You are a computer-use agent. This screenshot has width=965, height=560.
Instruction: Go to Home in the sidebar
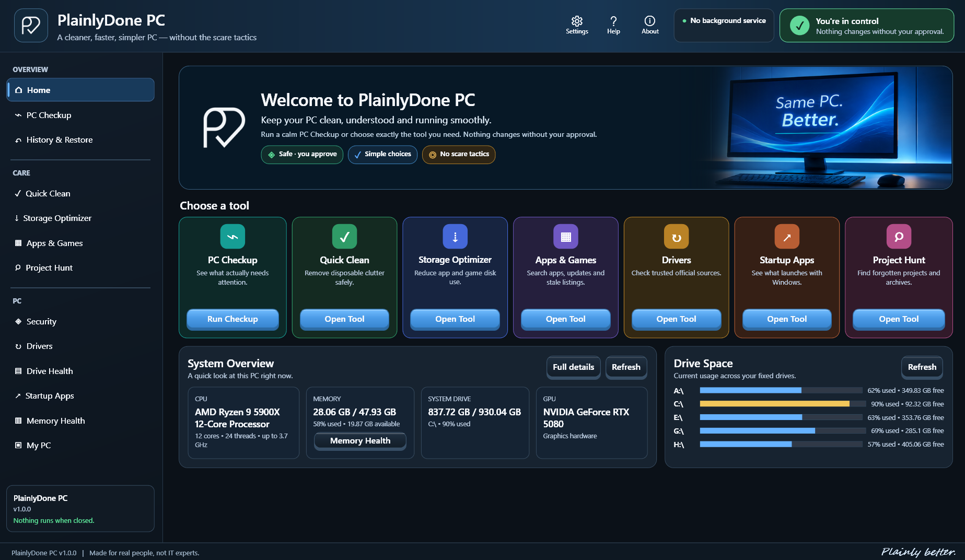coord(80,90)
